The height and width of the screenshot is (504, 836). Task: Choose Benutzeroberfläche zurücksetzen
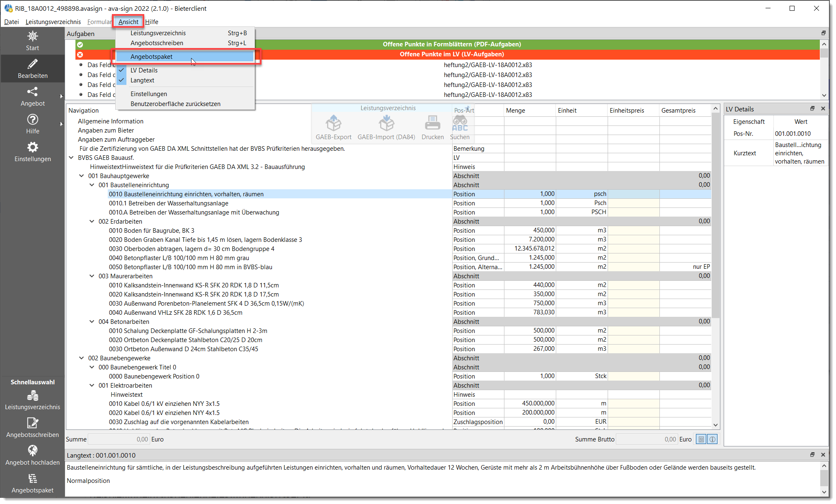click(185, 104)
